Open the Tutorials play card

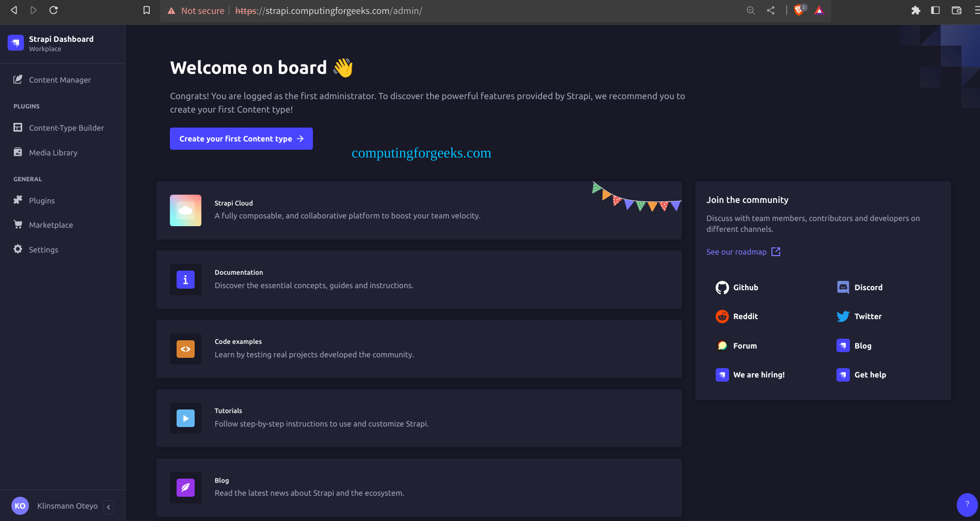pos(419,418)
